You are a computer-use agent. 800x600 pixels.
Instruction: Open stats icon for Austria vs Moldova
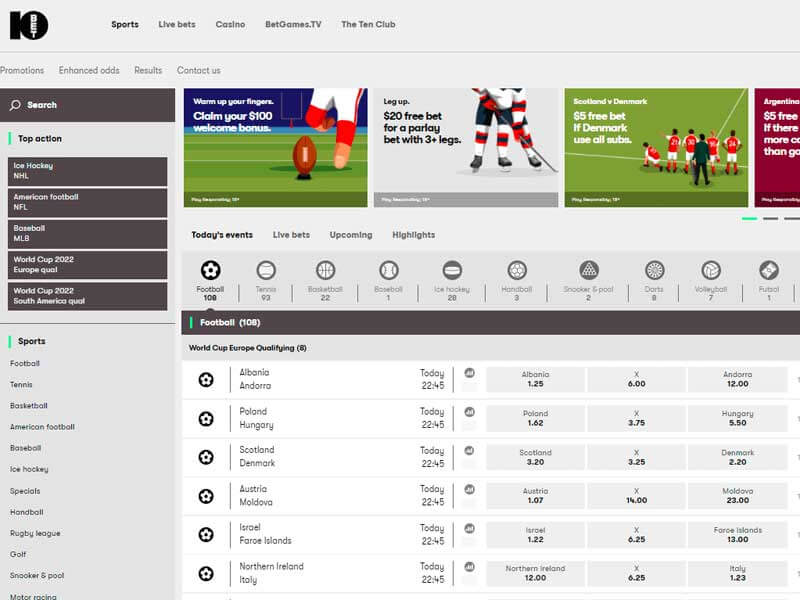tap(469, 489)
